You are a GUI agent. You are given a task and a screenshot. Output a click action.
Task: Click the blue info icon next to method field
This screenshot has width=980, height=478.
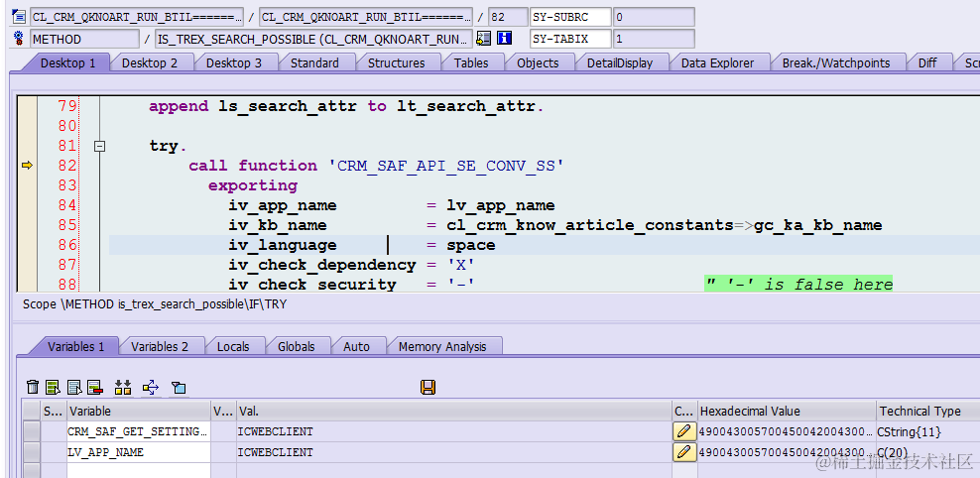tap(504, 39)
